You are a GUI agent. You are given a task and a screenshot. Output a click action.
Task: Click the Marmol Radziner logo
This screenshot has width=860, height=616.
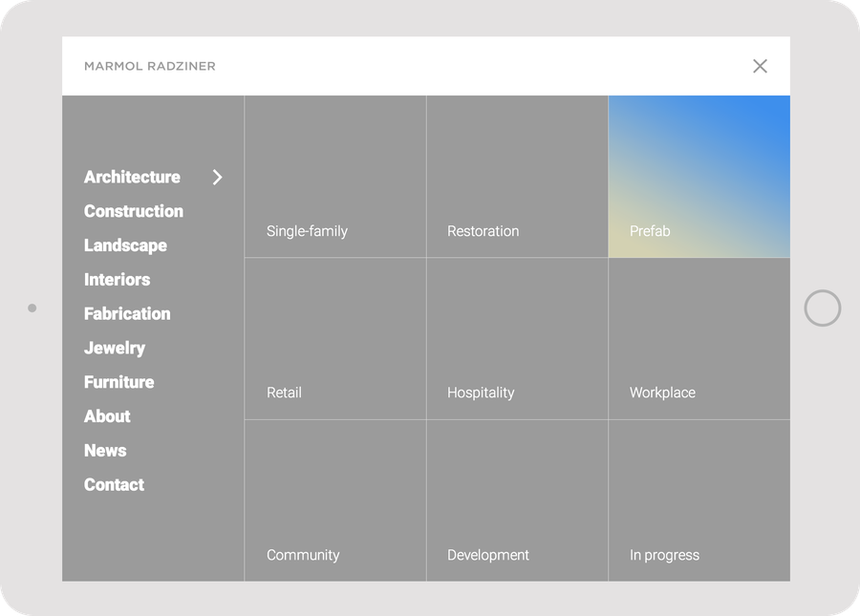pos(150,66)
